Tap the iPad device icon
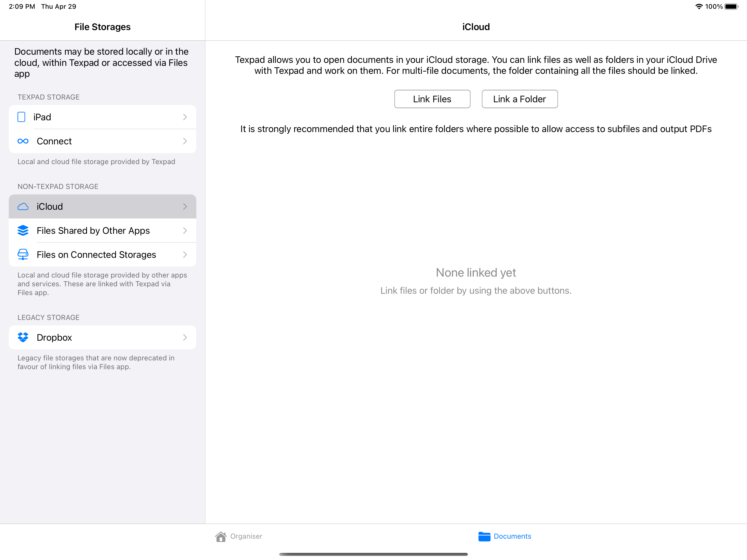Viewport: 747px width, 560px height. click(x=21, y=117)
